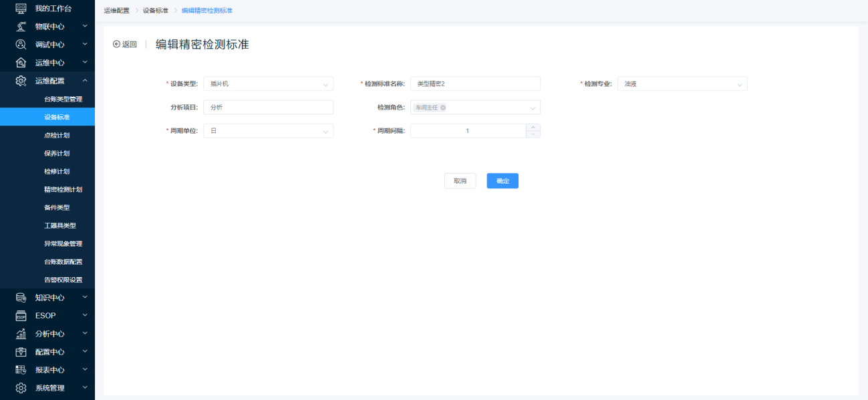Open the 周期单位 dropdown
This screenshot has width=868, height=400.
pos(267,131)
